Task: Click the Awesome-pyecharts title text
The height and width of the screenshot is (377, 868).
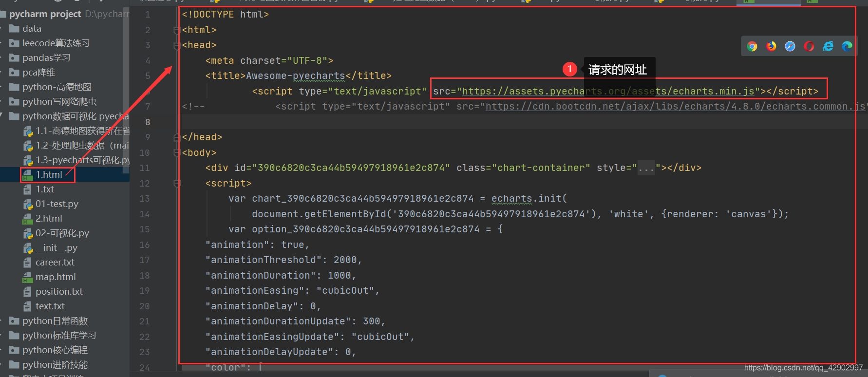Action: [x=296, y=76]
